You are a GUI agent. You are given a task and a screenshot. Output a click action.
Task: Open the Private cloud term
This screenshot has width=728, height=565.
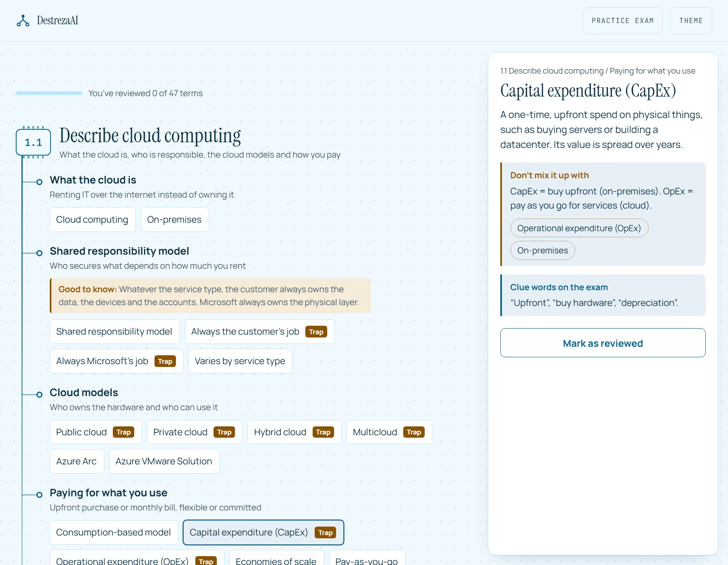(x=195, y=432)
